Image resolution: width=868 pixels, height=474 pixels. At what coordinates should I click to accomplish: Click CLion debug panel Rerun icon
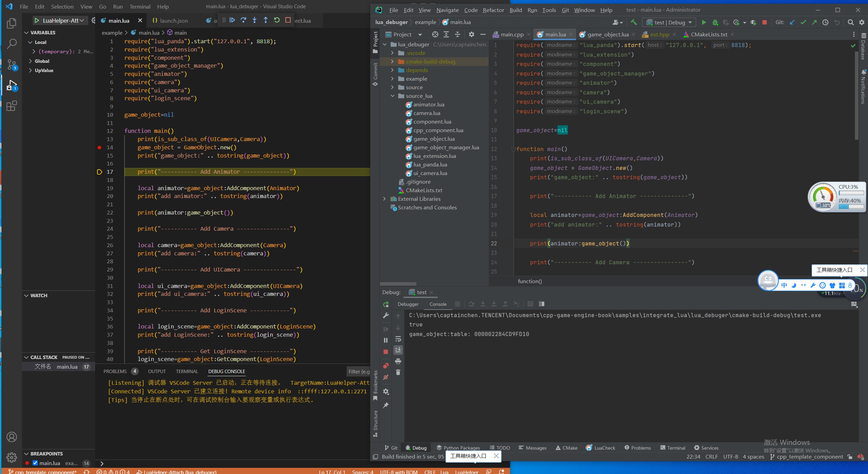(386, 304)
